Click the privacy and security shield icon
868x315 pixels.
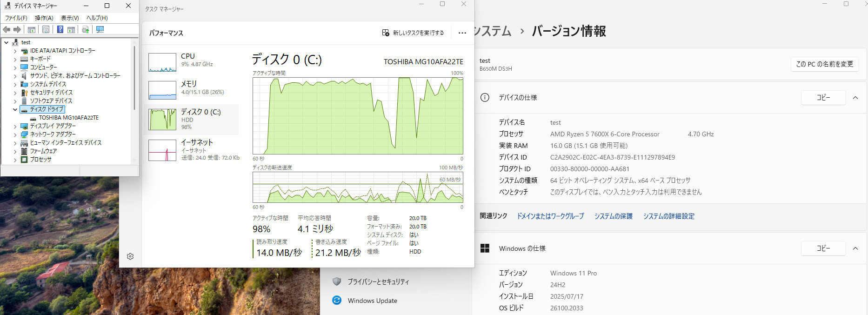point(337,281)
